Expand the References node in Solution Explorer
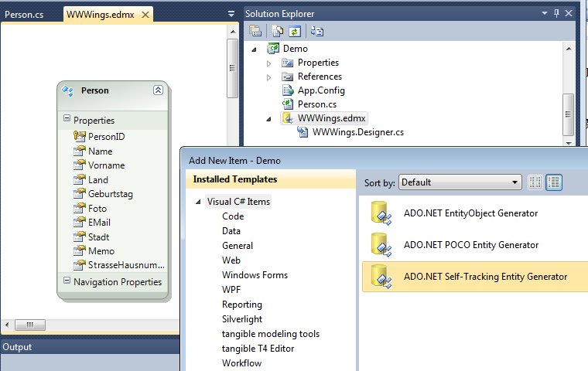Viewport: 588px width, 371px height. pos(270,77)
